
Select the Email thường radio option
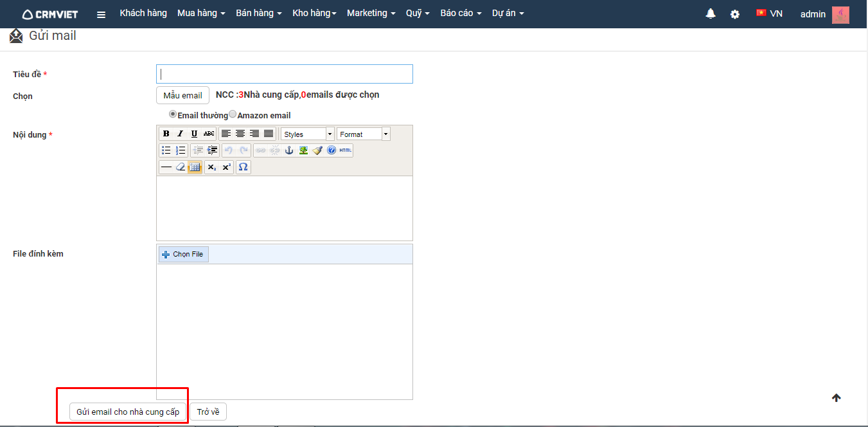point(173,114)
